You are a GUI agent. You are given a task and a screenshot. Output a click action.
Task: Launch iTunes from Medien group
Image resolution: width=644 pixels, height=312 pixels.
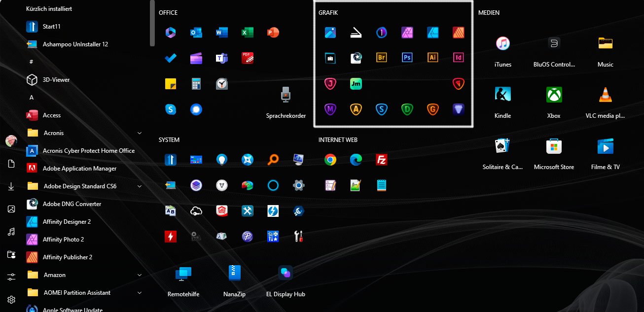pyautogui.click(x=502, y=44)
